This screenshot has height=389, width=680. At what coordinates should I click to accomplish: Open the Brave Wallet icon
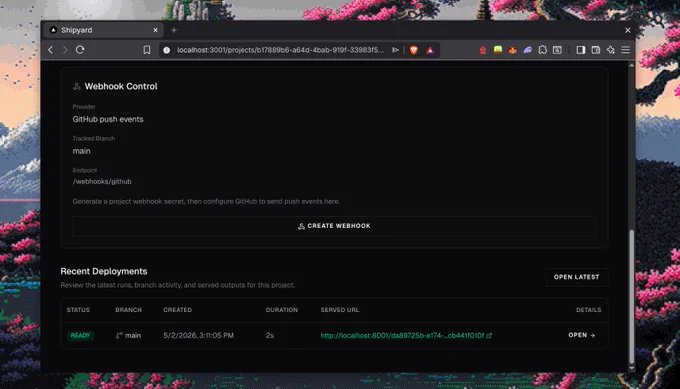596,50
